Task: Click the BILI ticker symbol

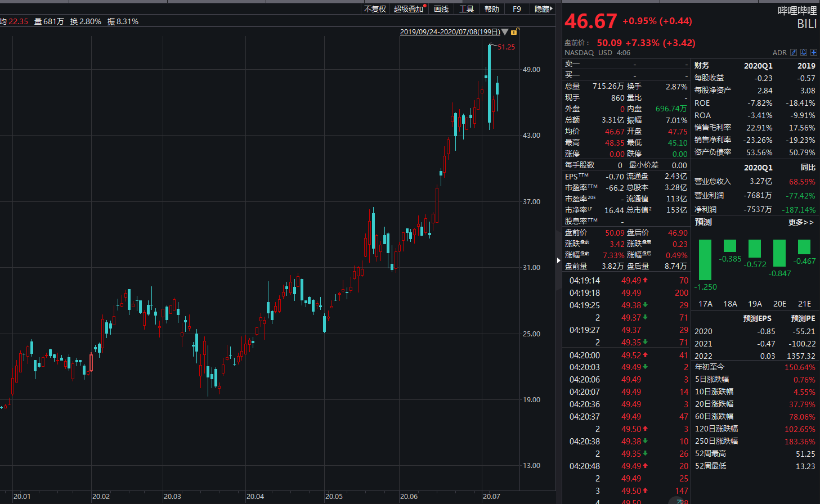Action: 806,24
